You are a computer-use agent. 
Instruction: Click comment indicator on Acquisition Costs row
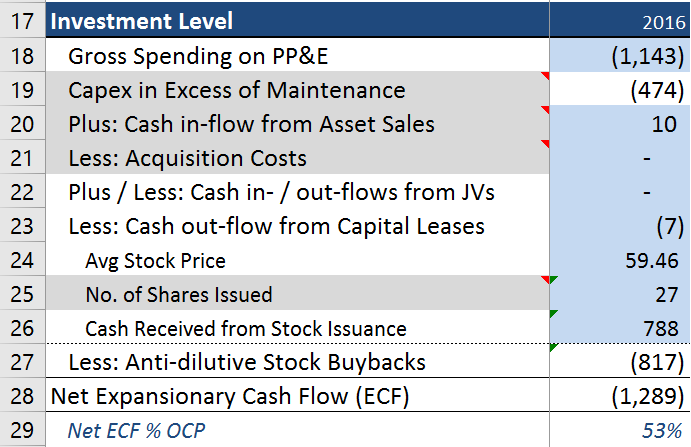pyautogui.click(x=546, y=144)
